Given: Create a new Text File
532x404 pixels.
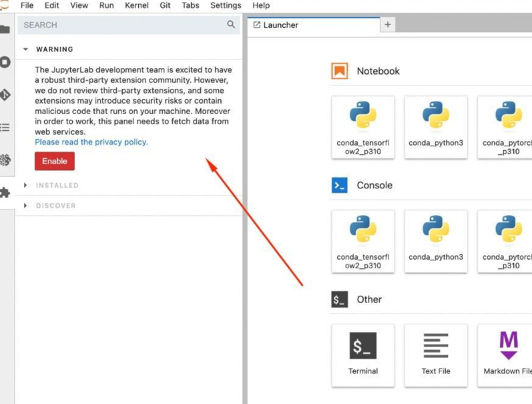Looking at the screenshot, I should coord(435,355).
